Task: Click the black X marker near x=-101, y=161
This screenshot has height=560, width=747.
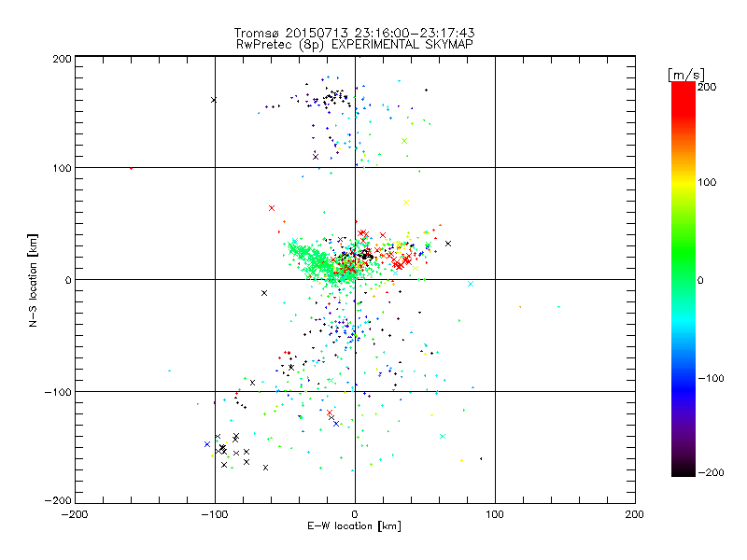Action: pyautogui.click(x=214, y=100)
